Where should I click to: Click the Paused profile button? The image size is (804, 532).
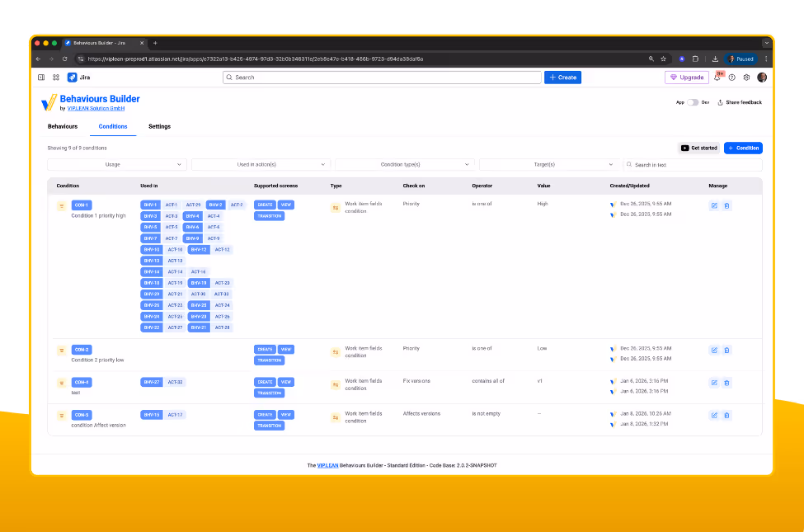click(741, 59)
